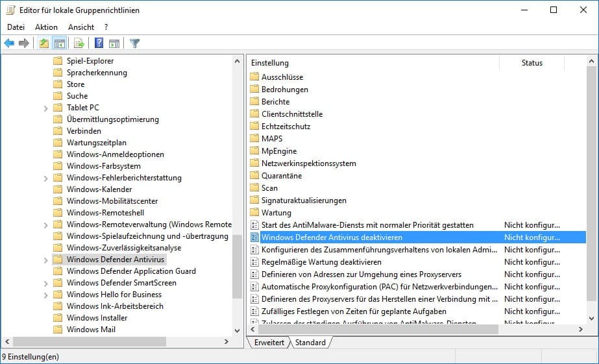
Task: Click policy icon of Regelmäßige Wartung deaktivieren
Action: [254, 262]
